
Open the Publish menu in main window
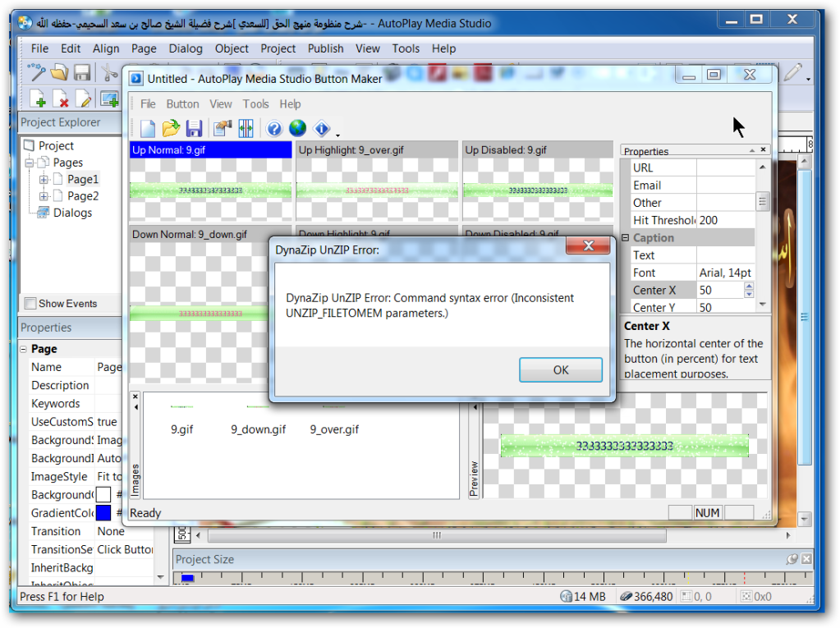[325, 48]
